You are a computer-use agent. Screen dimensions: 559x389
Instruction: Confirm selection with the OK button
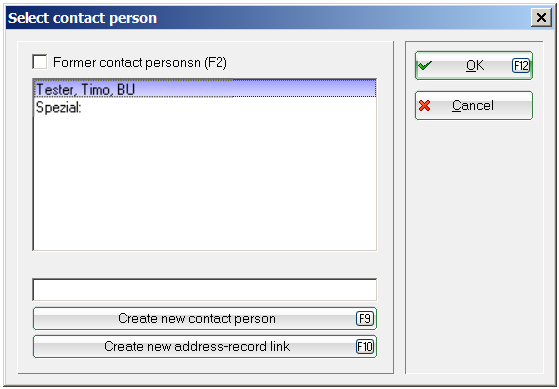(474, 66)
